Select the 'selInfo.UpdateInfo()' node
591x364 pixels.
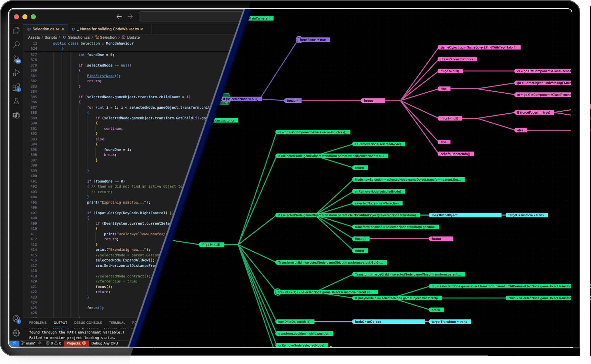click(456, 154)
